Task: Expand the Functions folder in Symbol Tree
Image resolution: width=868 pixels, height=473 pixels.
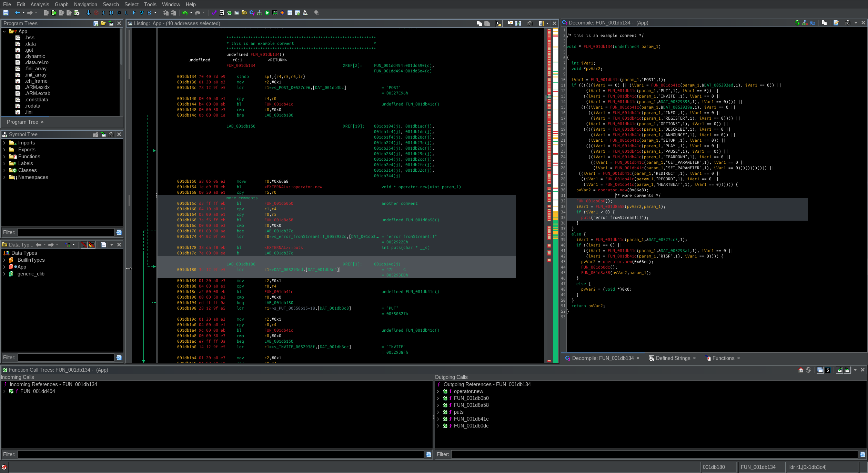Action: coord(4,157)
